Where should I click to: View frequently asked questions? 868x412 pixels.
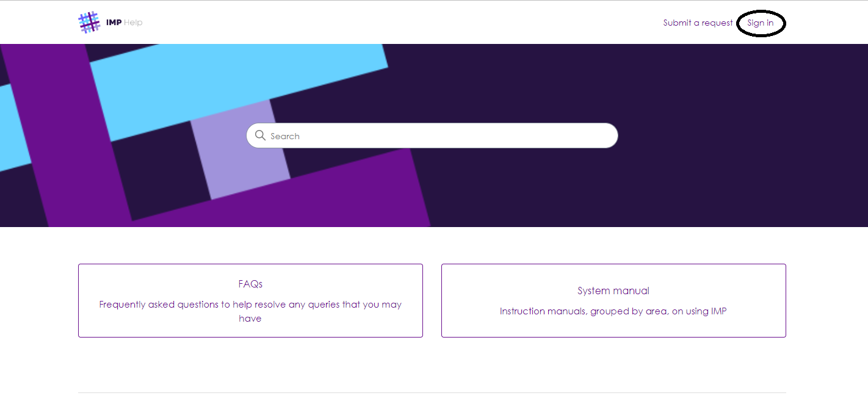pyautogui.click(x=250, y=300)
